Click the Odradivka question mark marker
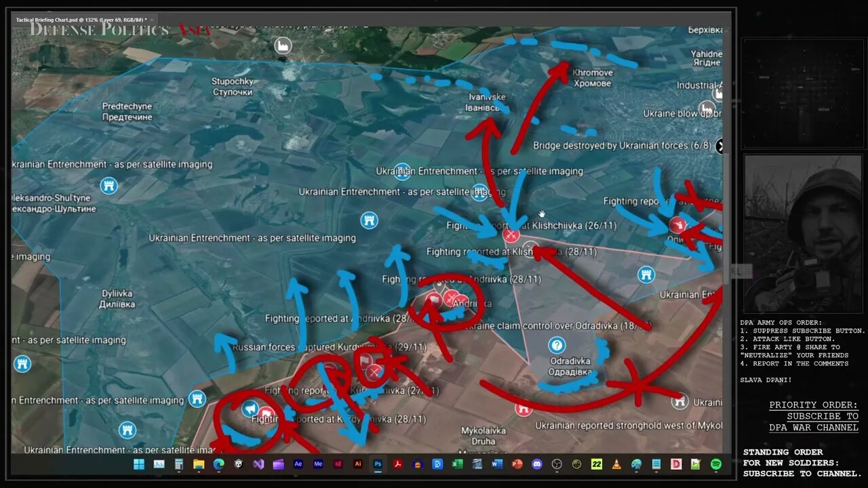 pyautogui.click(x=557, y=345)
